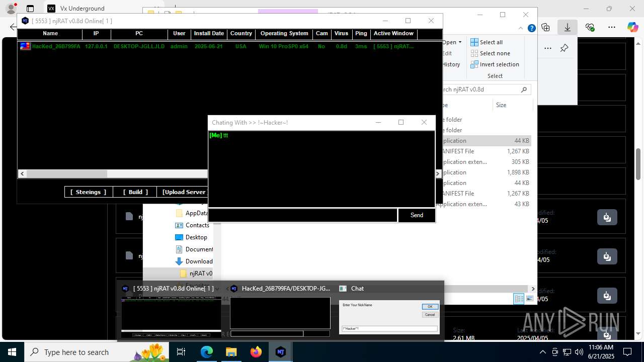This screenshot has height=362, width=644.
Task: Click the Explorer search magnifier icon
Action: (x=524, y=89)
